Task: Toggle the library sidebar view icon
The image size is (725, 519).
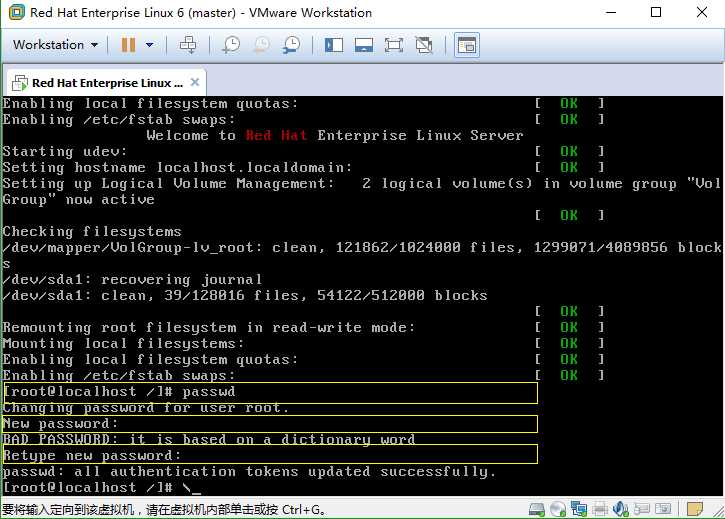Action: click(x=334, y=45)
